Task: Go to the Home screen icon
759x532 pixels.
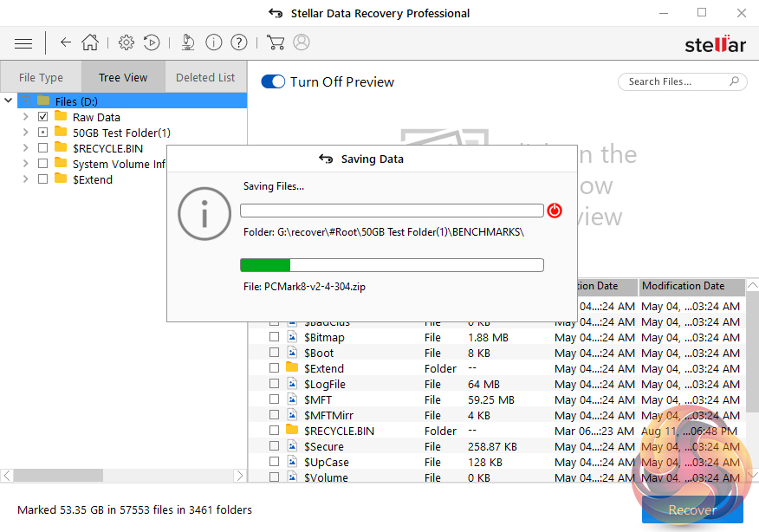Action: coord(90,42)
